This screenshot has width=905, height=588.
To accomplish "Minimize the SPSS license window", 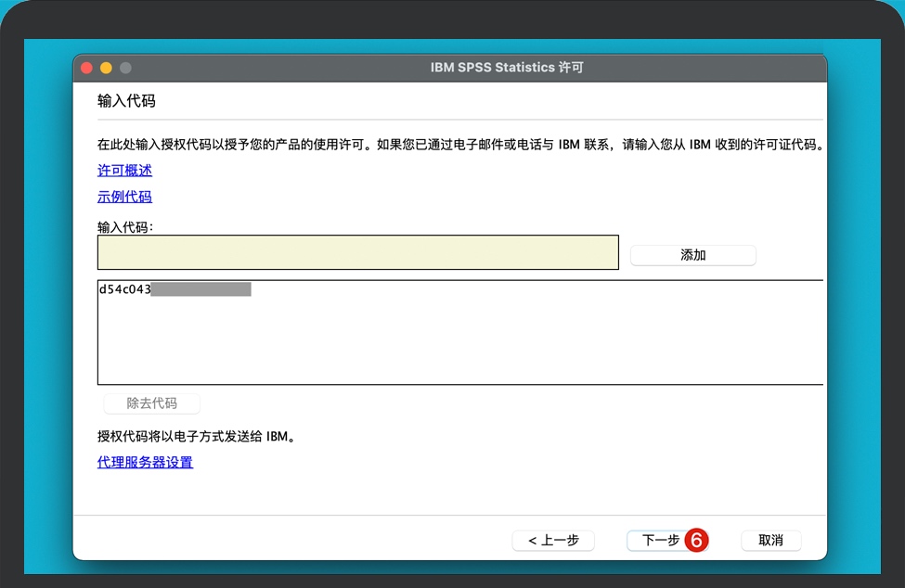I will point(106,68).
